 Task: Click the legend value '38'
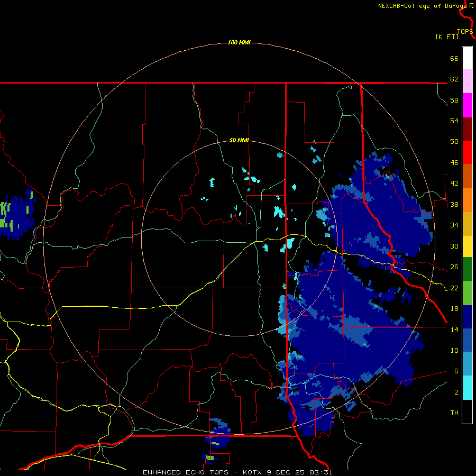454,205
